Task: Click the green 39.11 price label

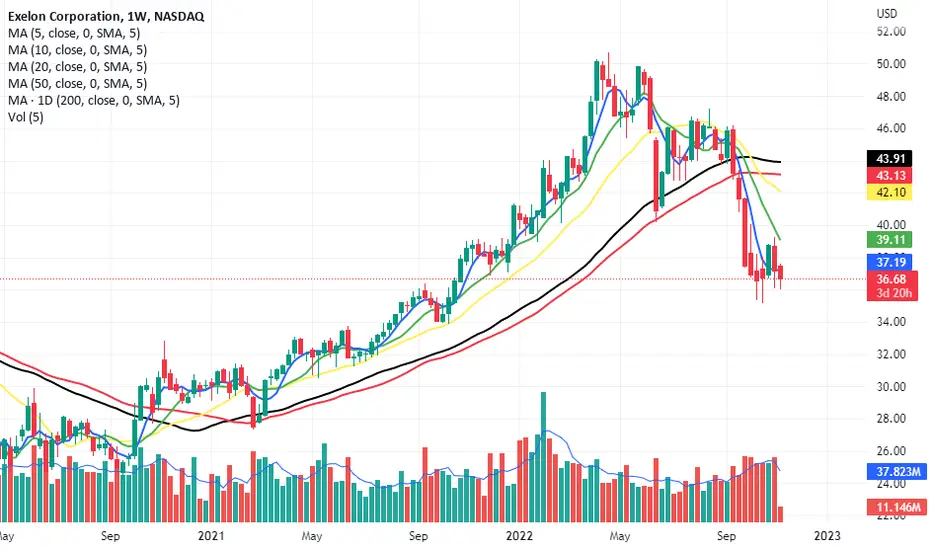Action: pos(890,240)
